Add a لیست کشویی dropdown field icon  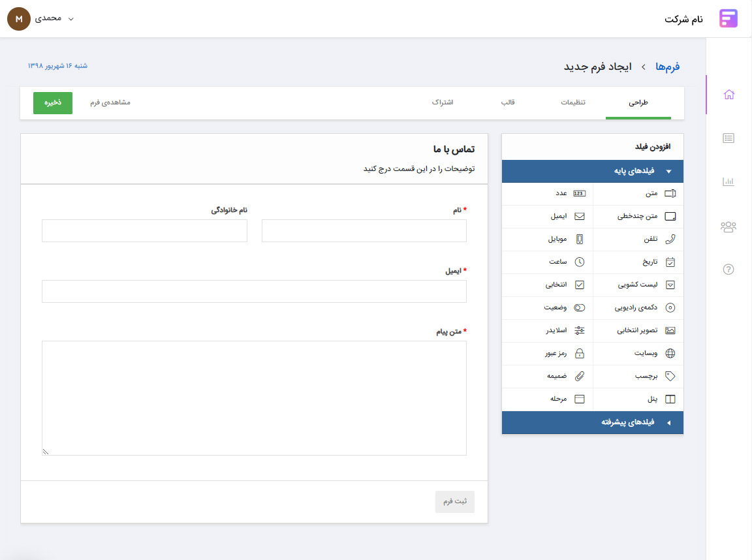click(670, 285)
